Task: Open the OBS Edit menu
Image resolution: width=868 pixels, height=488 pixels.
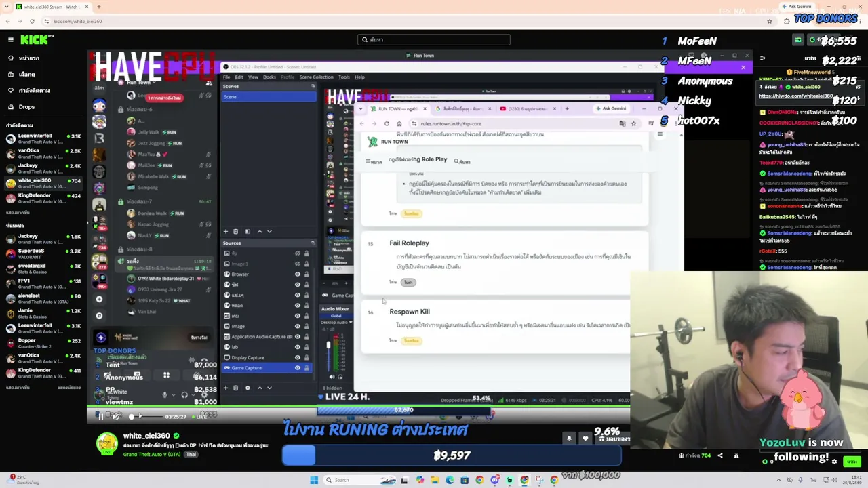Action: pos(239,77)
